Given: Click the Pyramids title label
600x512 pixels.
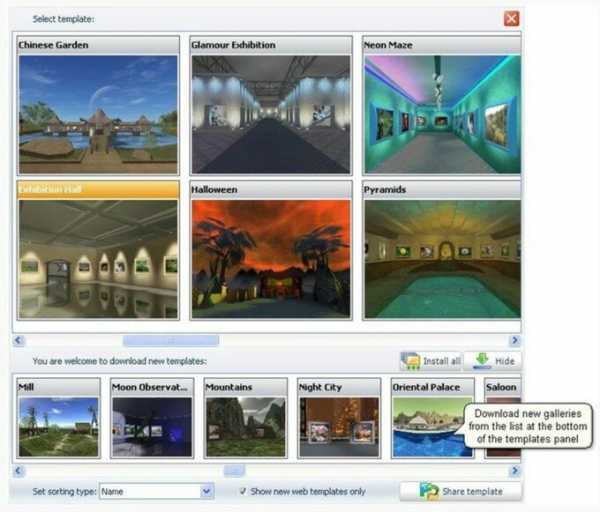Looking at the screenshot, I should tap(385, 189).
